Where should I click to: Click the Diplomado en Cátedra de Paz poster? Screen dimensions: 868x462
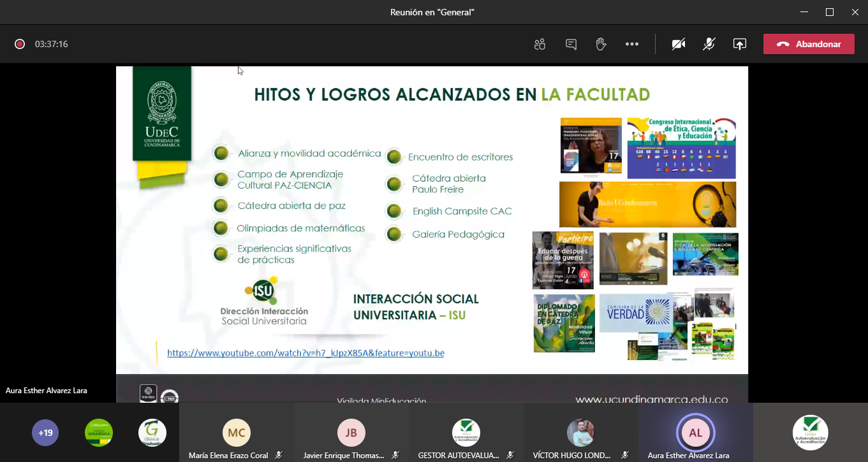pyautogui.click(x=564, y=323)
